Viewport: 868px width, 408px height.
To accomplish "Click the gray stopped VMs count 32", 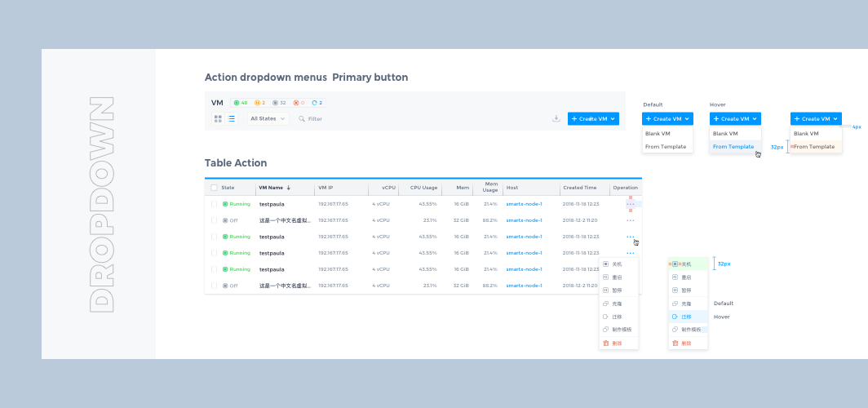I will [280, 103].
